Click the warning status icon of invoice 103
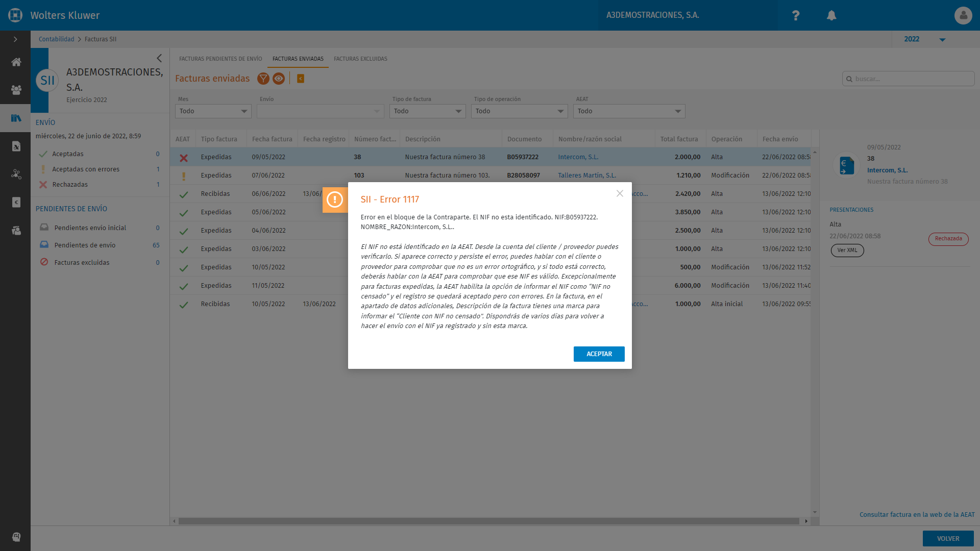Screen dimensions: 980x551 click(184, 176)
